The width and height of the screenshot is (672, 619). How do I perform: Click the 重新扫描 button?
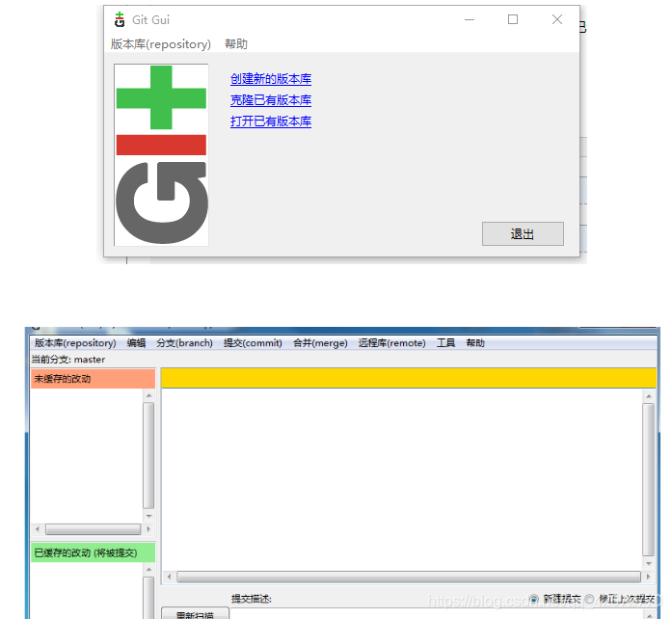tap(195, 613)
